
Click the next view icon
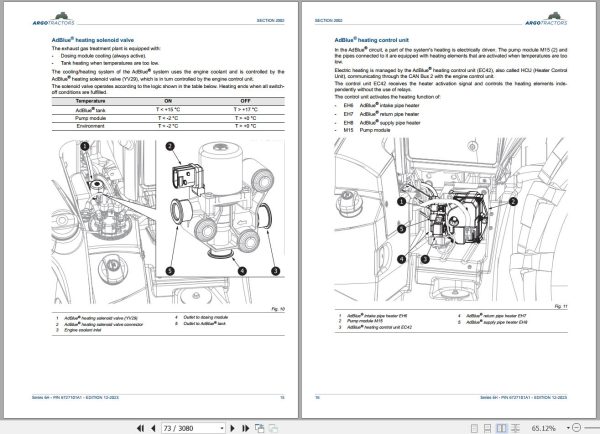(273, 428)
